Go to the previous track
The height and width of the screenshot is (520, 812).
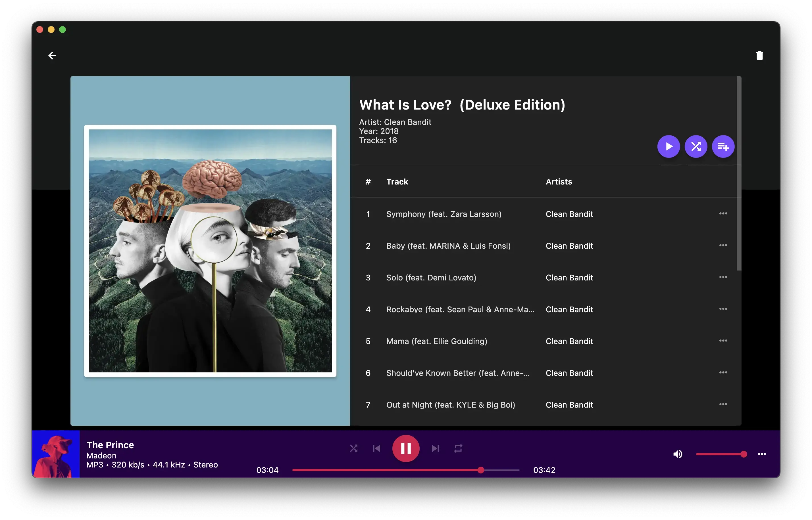pyautogui.click(x=376, y=448)
